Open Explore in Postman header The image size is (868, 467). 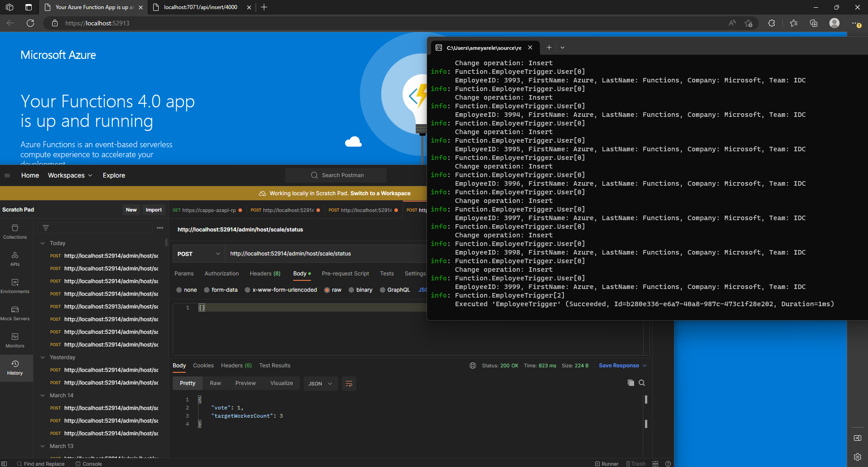(114, 175)
